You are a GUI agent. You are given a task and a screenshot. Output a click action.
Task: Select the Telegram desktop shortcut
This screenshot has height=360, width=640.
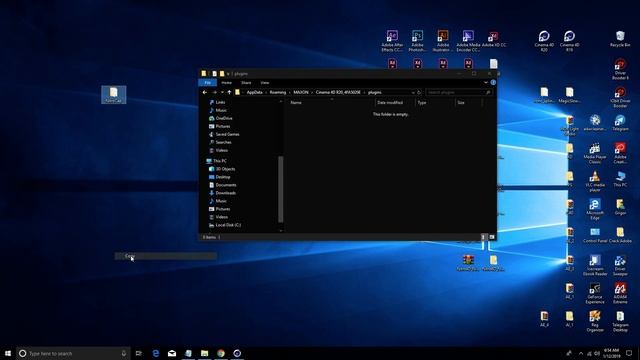(x=620, y=123)
